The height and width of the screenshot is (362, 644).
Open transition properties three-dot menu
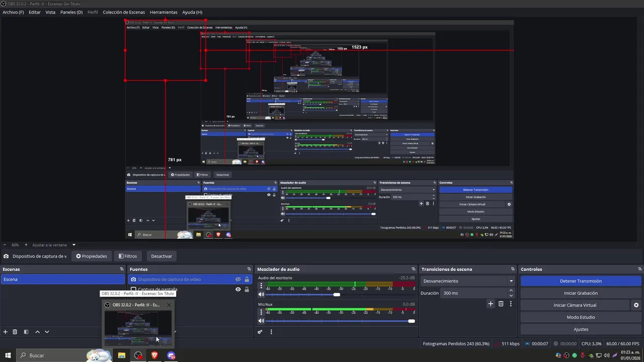tap(511, 304)
